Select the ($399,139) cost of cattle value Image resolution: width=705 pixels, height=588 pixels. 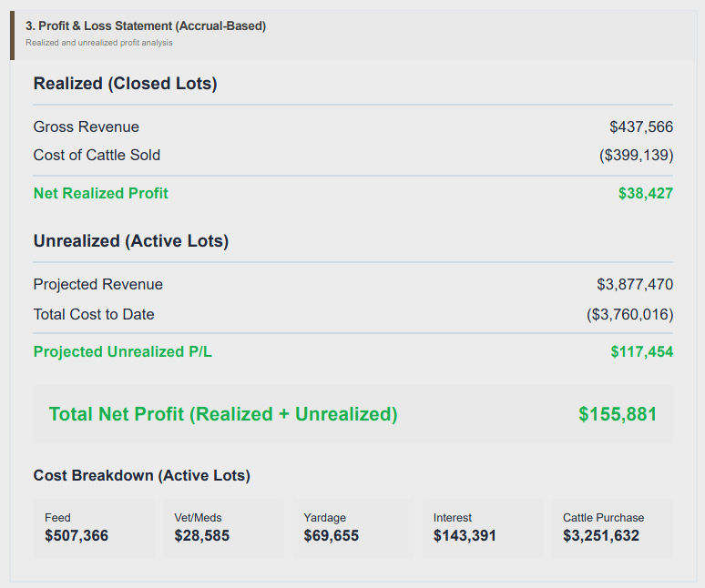[x=636, y=155]
